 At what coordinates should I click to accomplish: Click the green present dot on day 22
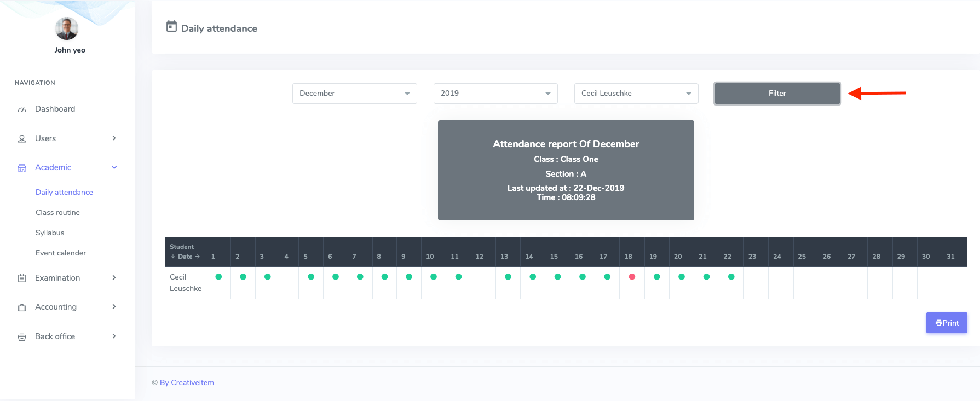coord(731,277)
